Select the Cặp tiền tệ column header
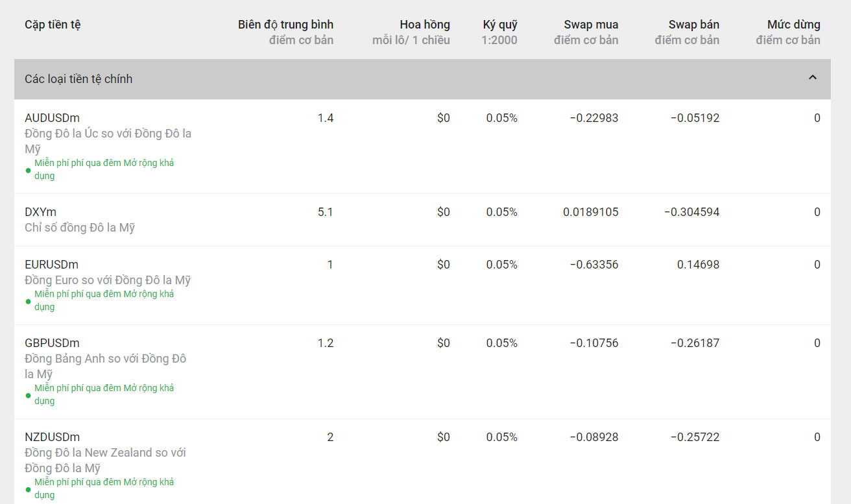This screenshot has height=504, width=851. [x=53, y=25]
